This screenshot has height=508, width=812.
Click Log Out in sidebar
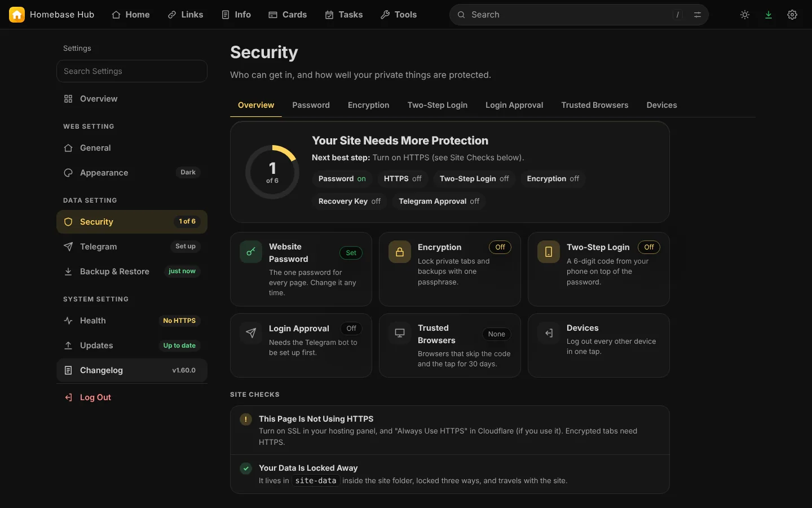(132, 397)
